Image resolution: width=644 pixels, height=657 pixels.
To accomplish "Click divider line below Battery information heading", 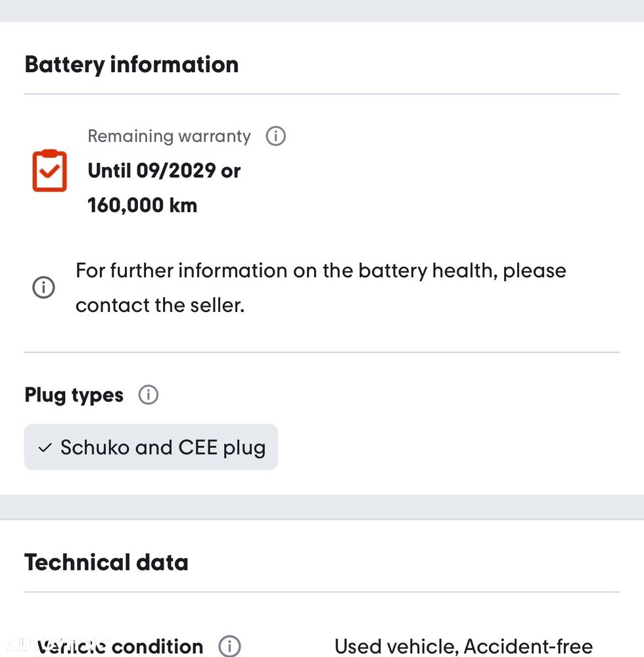I will [322, 94].
